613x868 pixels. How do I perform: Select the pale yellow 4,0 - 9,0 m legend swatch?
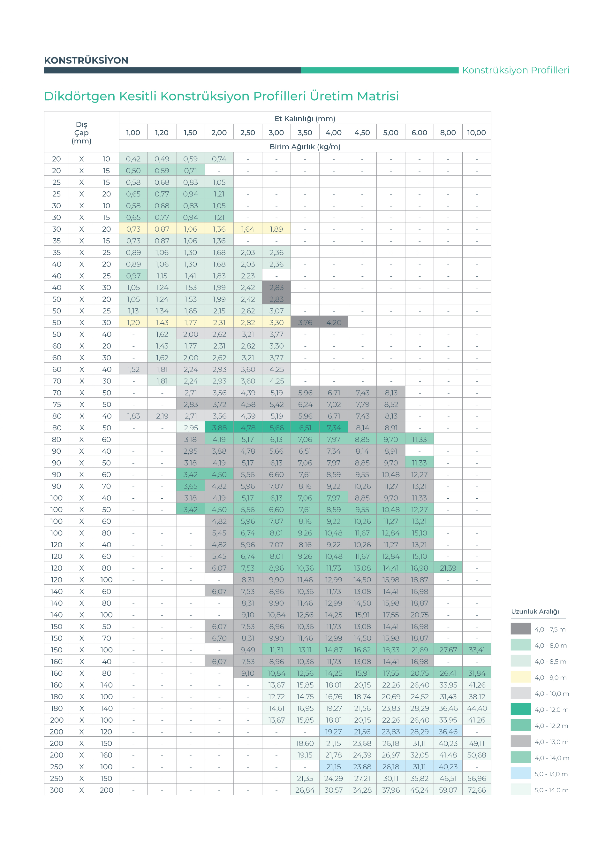pyautogui.click(x=520, y=677)
